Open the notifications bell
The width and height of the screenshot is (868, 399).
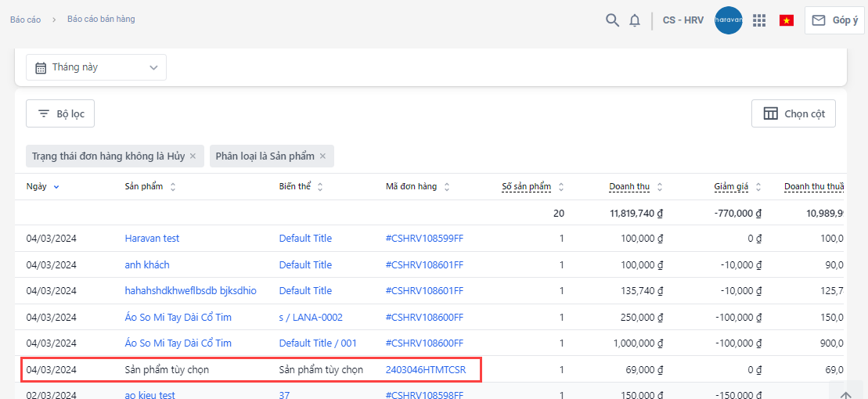(x=635, y=20)
